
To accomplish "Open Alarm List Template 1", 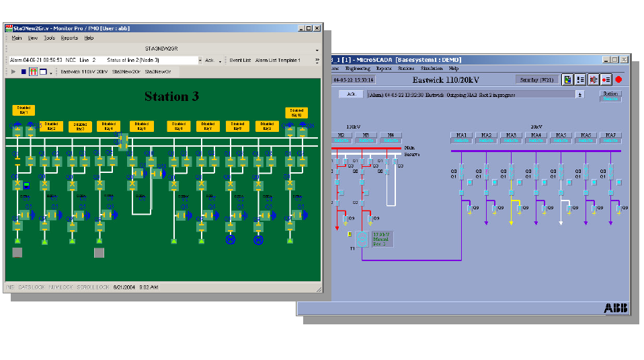I will pyautogui.click(x=278, y=60).
